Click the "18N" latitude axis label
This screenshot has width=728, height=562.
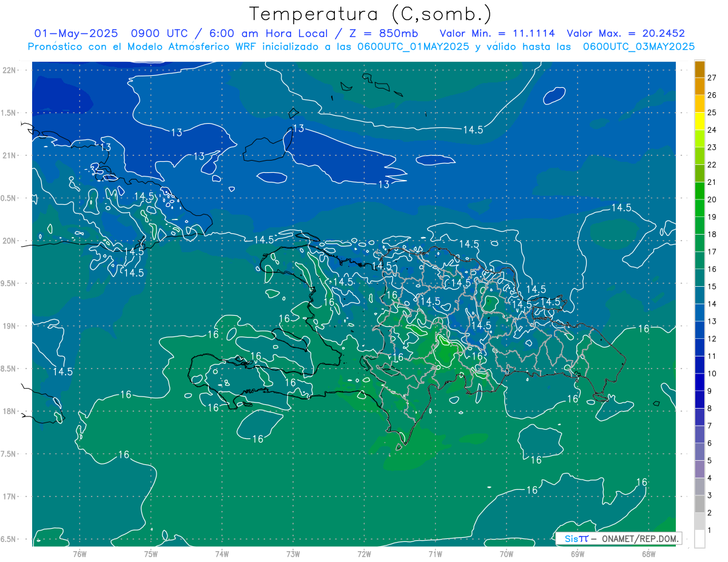pyautogui.click(x=9, y=411)
